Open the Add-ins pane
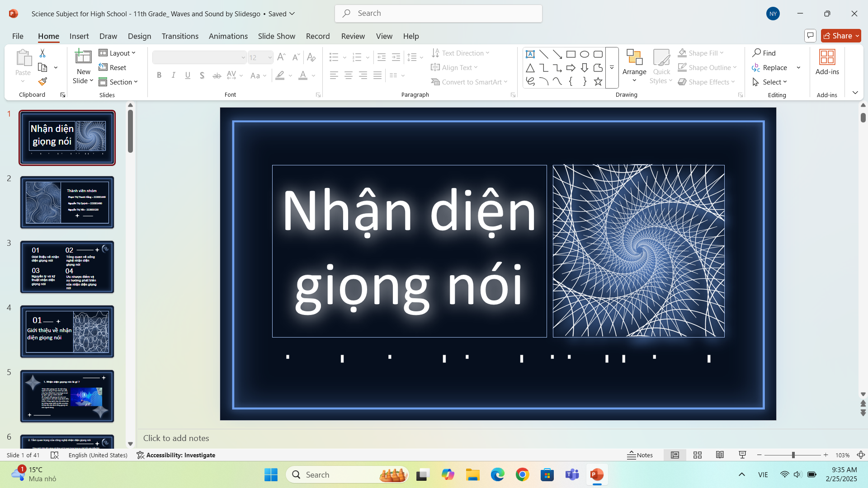 (827, 62)
